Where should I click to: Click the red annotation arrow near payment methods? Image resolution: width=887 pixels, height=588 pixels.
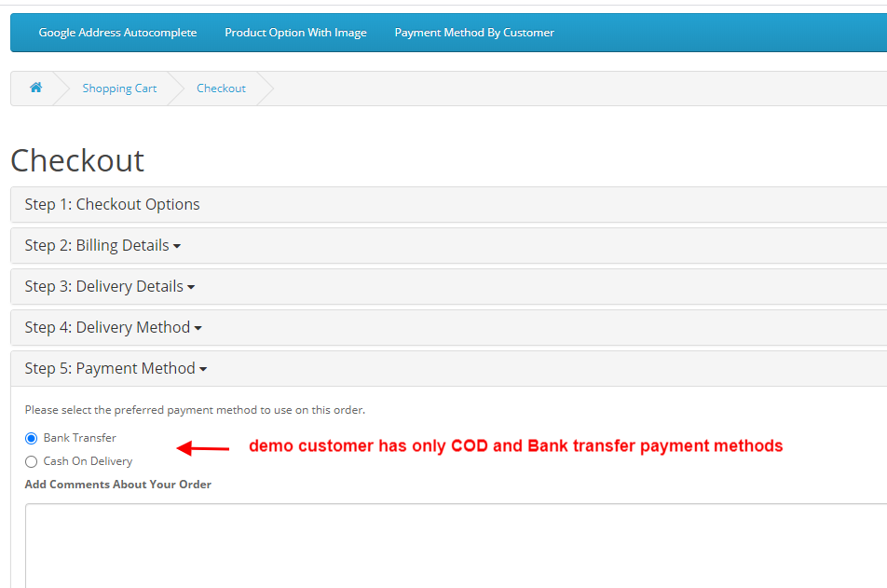(x=200, y=446)
